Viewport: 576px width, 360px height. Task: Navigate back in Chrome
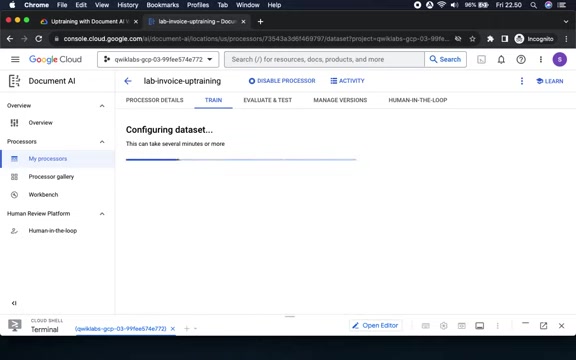coord(10,39)
